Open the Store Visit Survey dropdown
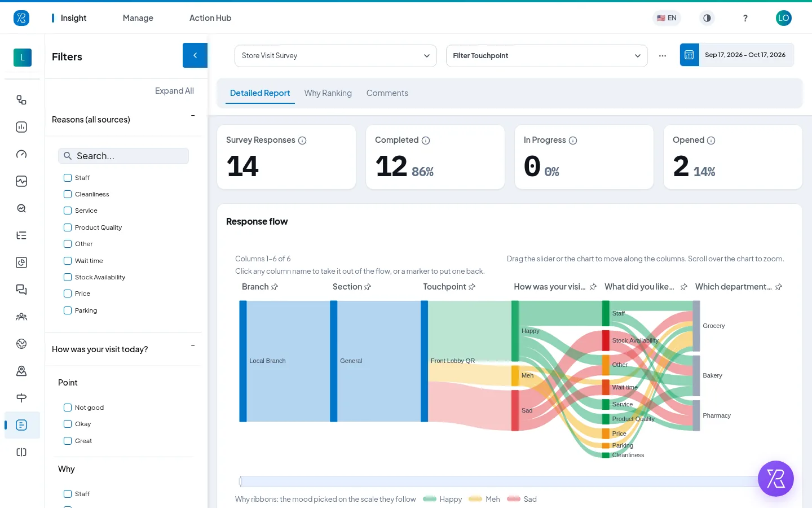812x508 pixels. (x=336, y=56)
